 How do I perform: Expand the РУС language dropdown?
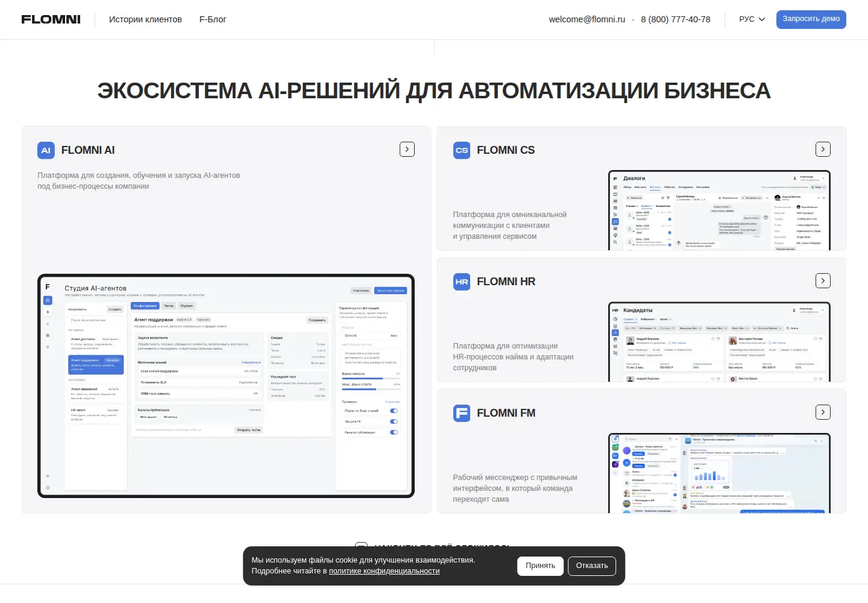coord(752,19)
